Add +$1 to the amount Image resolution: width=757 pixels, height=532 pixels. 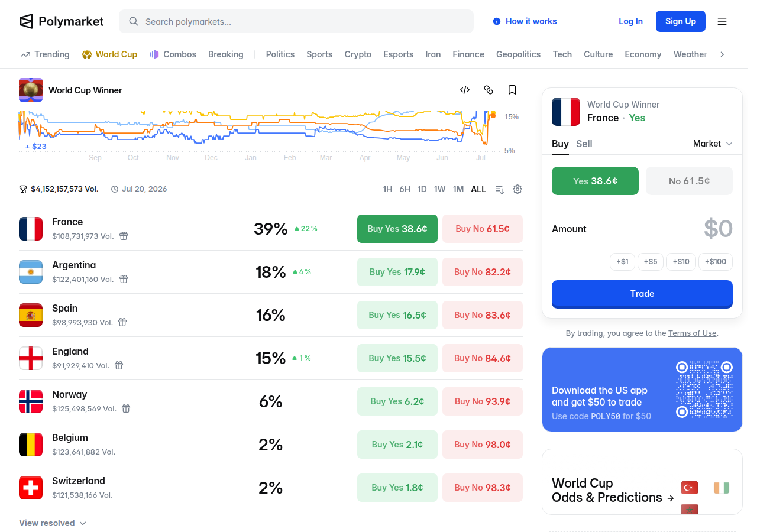[622, 262]
